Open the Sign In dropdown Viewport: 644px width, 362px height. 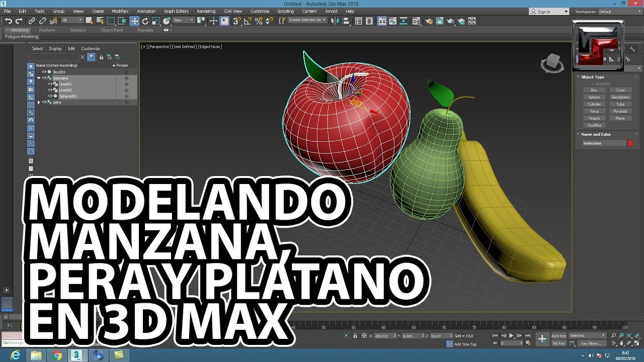coord(549,12)
